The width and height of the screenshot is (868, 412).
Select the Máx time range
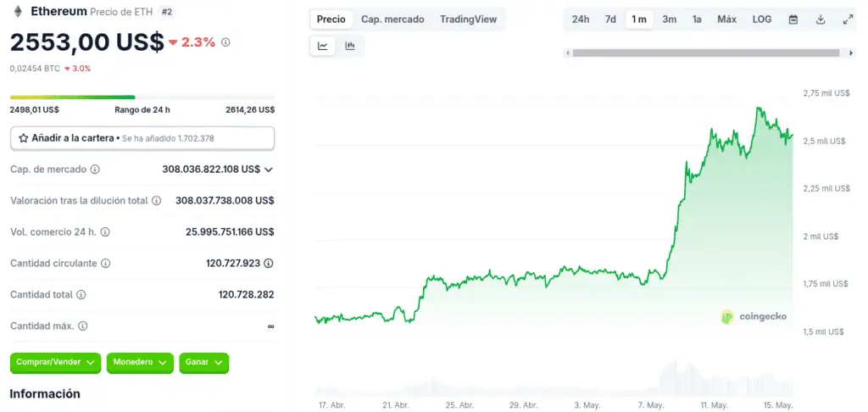click(x=726, y=19)
